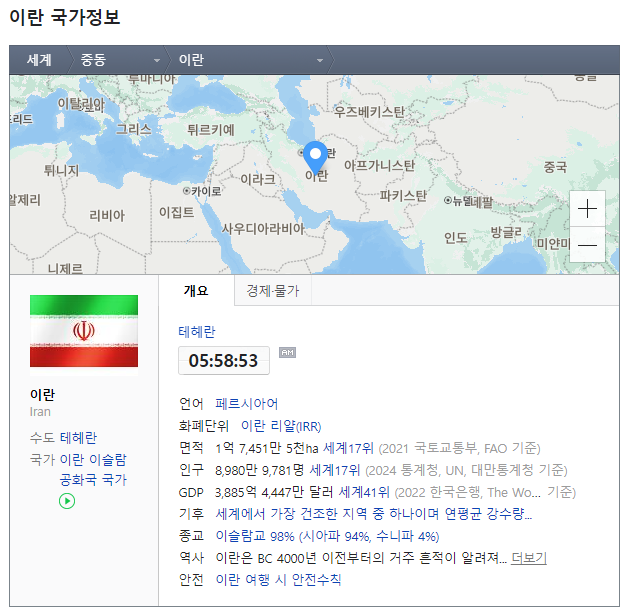
Task: Open the 페르시아어 language link
Action: pos(246,403)
